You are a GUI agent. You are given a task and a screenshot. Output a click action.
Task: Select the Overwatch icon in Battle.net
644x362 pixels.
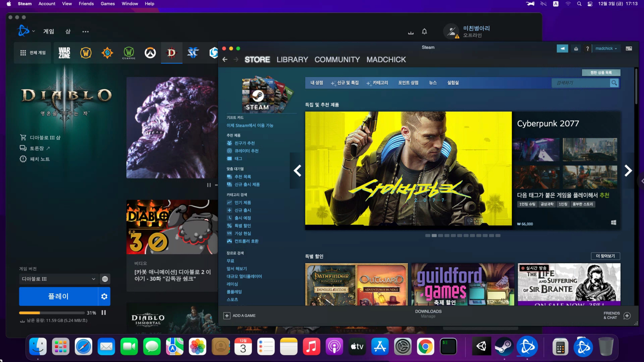coord(150,53)
